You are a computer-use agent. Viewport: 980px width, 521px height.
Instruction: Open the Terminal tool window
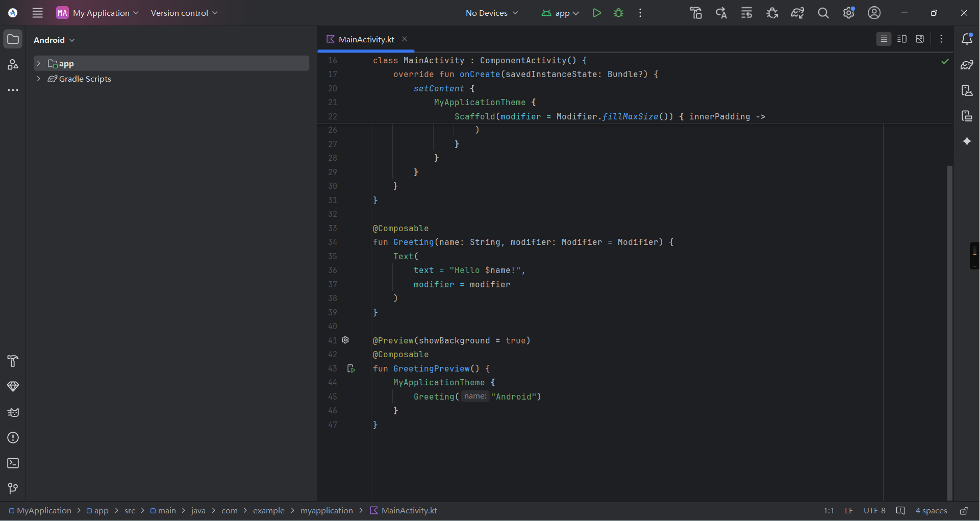coord(13,463)
